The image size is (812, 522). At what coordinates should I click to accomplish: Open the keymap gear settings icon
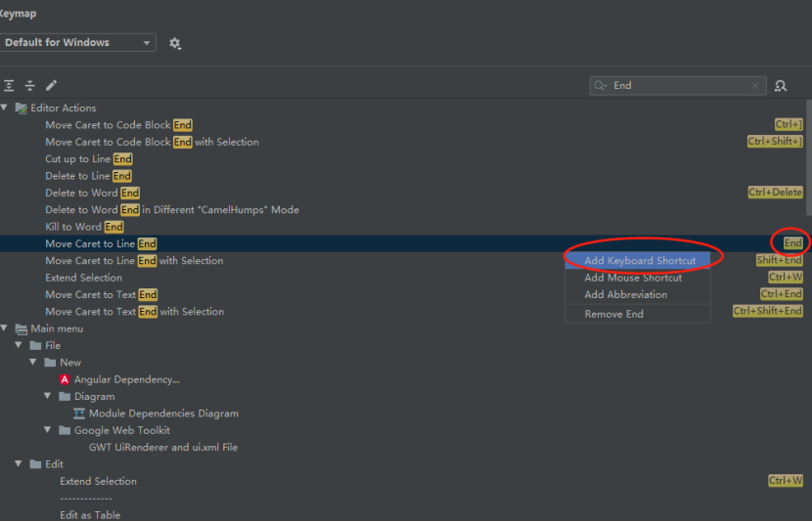[x=175, y=43]
